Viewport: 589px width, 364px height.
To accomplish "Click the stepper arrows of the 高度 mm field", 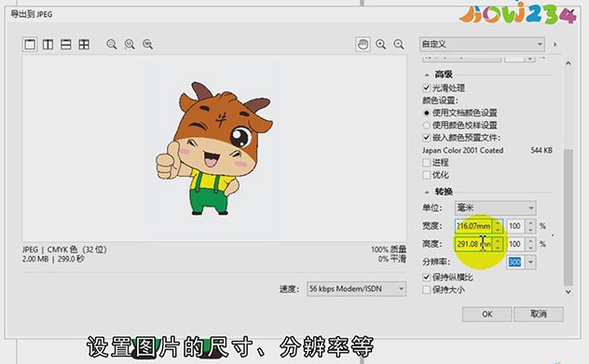I will click(498, 244).
